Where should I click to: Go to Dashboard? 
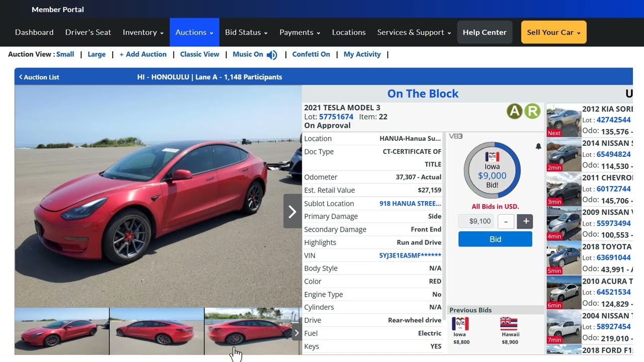click(x=34, y=32)
